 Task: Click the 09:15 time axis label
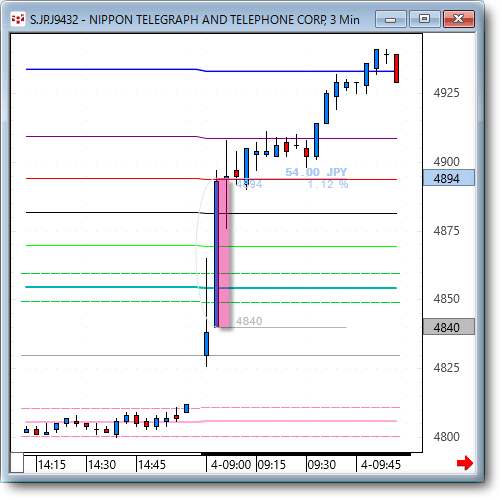(x=272, y=465)
